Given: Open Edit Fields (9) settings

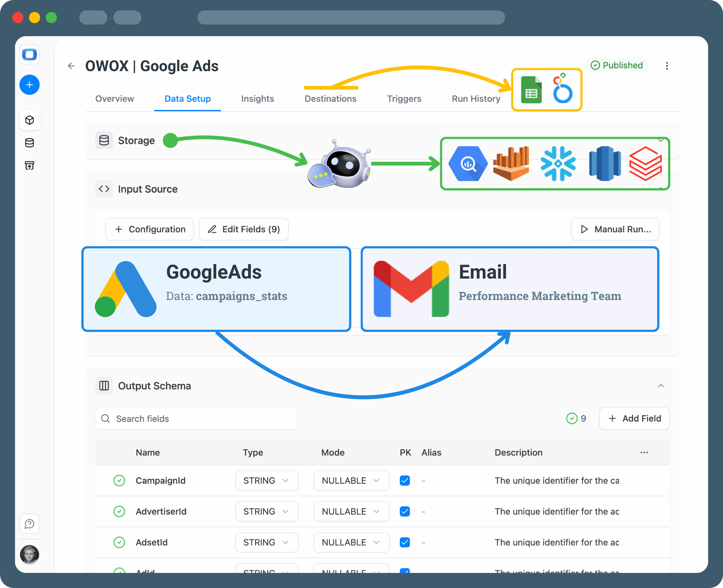Looking at the screenshot, I should click(x=243, y=229).
